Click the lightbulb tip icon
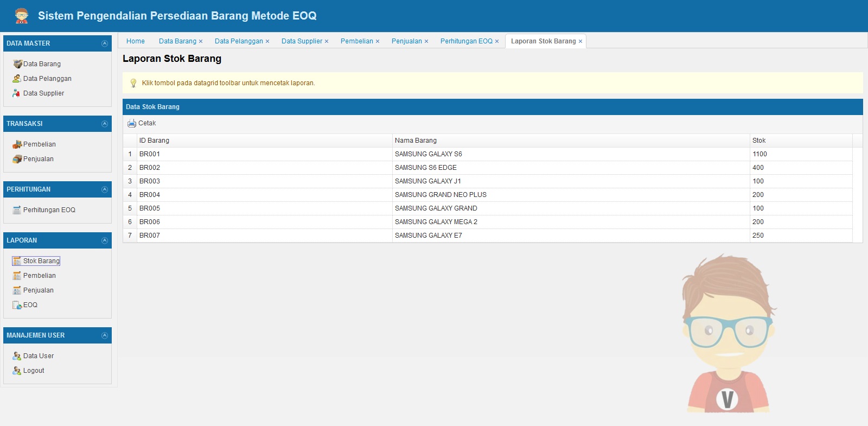Image resolution: width=868 pixels, height=426 pixels. (133, 83)
